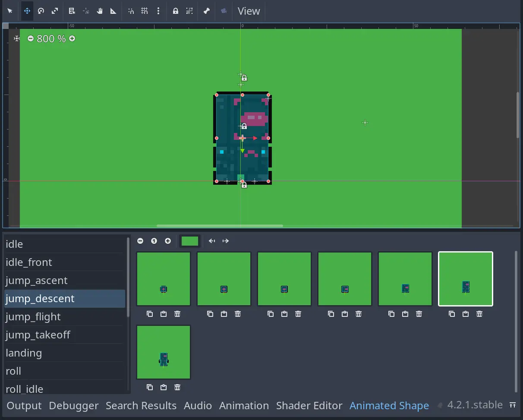Click the viewport horizontal scrollbar
Viewport: 523px width, 420px height.
tap(220, 225)
